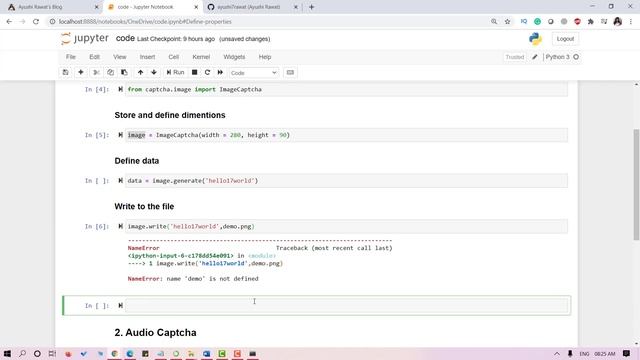Go back in browser history
This screenshot has width=640, height=360.
click(x=9, y=22)
